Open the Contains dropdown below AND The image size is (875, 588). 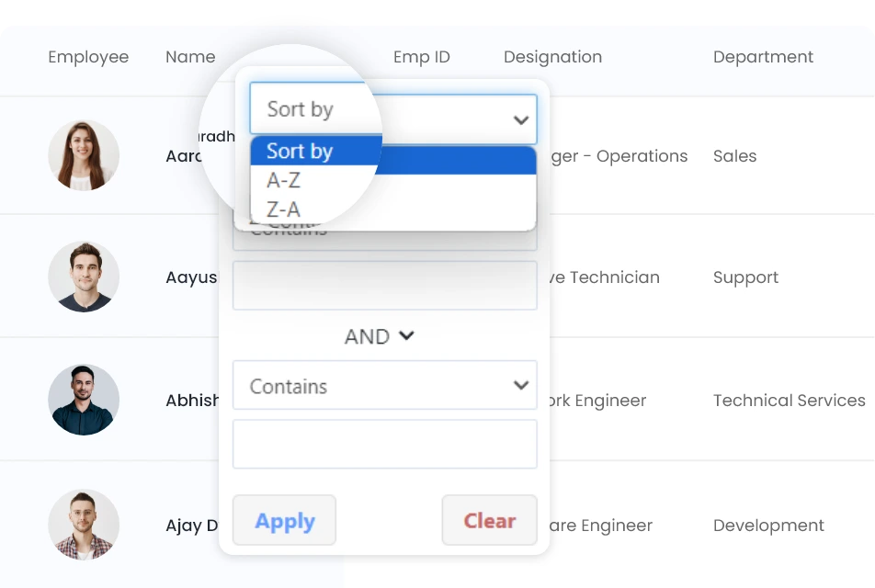(384, 386)
